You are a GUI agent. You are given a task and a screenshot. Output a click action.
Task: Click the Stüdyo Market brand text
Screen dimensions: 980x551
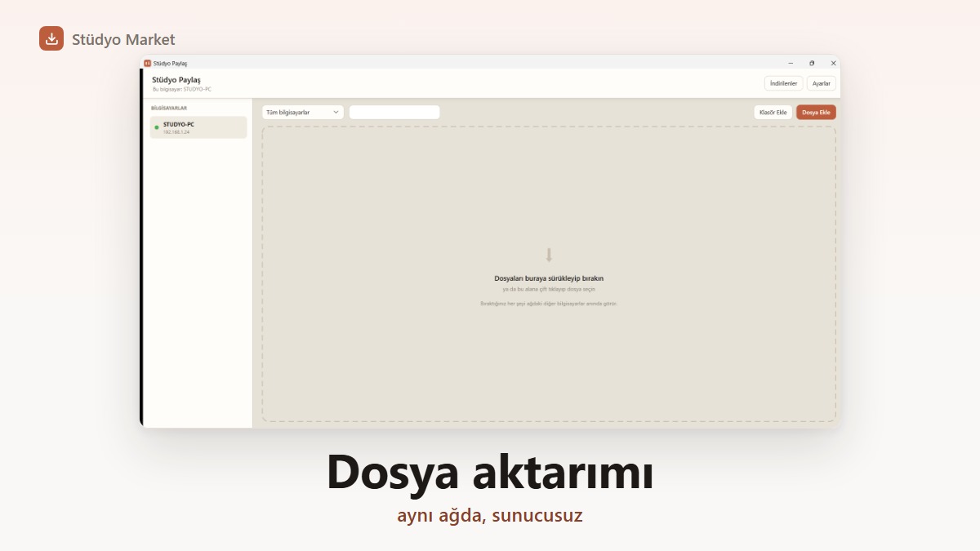[123, 39]
